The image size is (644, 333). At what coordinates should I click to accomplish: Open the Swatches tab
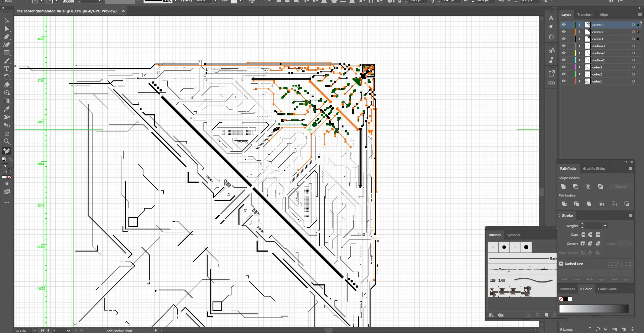567,289
